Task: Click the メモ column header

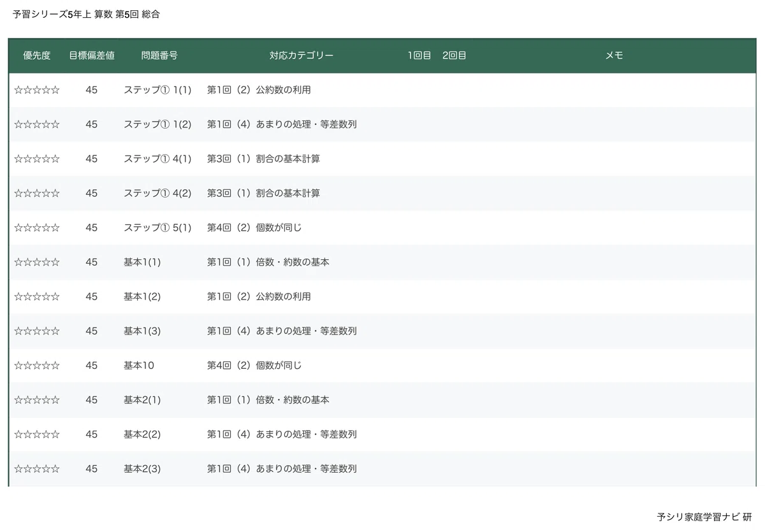Action: coord(614,55)
